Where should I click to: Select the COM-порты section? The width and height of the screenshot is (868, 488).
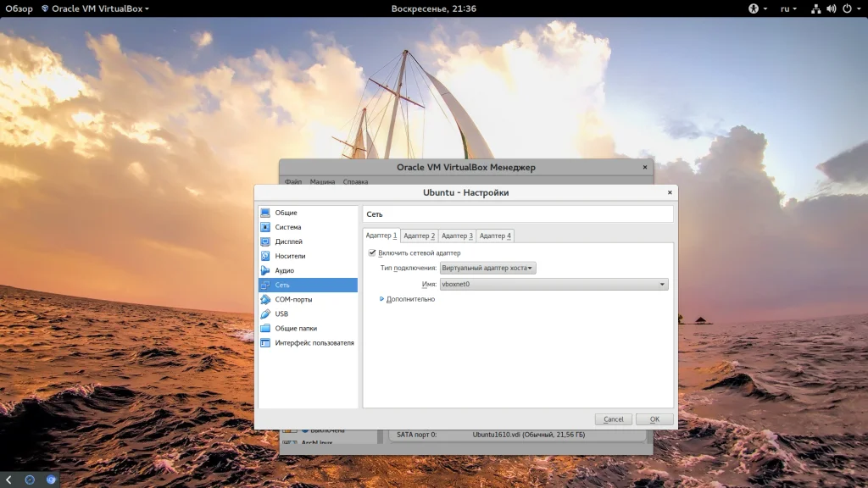click(292, 299)
